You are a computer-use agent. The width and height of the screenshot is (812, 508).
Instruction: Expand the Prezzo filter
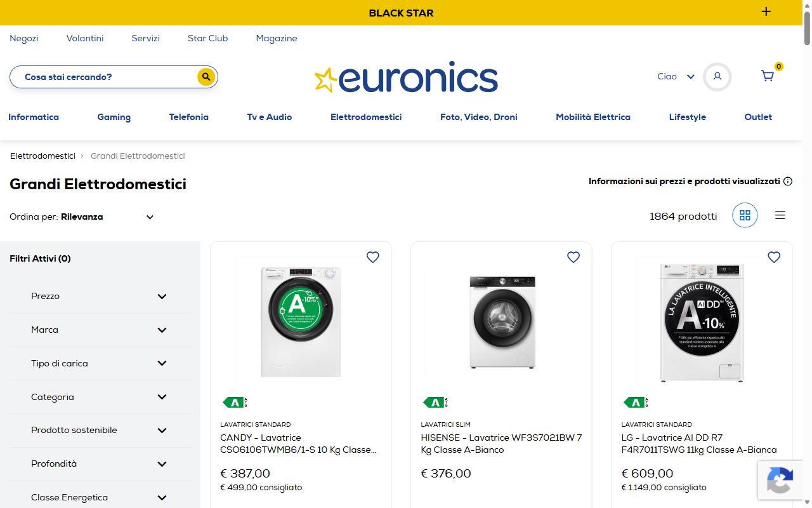[100, 296]
